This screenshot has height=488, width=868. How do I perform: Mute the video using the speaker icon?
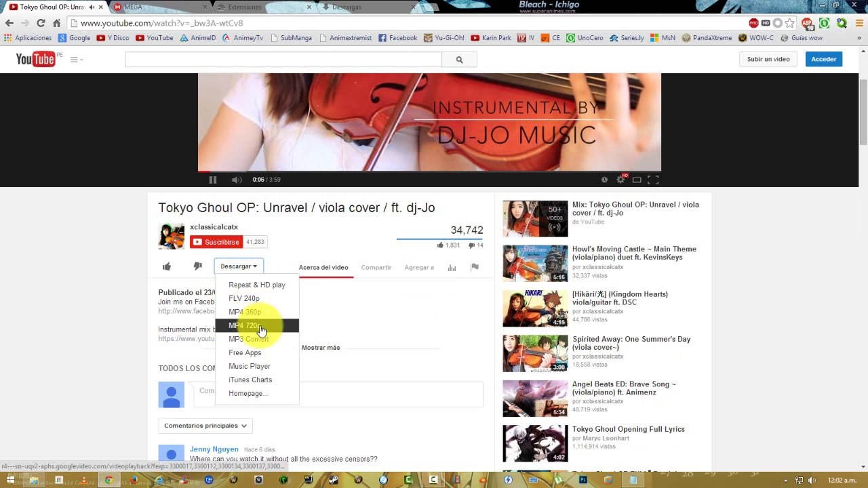pyautogui.click(x=236, y=180)
